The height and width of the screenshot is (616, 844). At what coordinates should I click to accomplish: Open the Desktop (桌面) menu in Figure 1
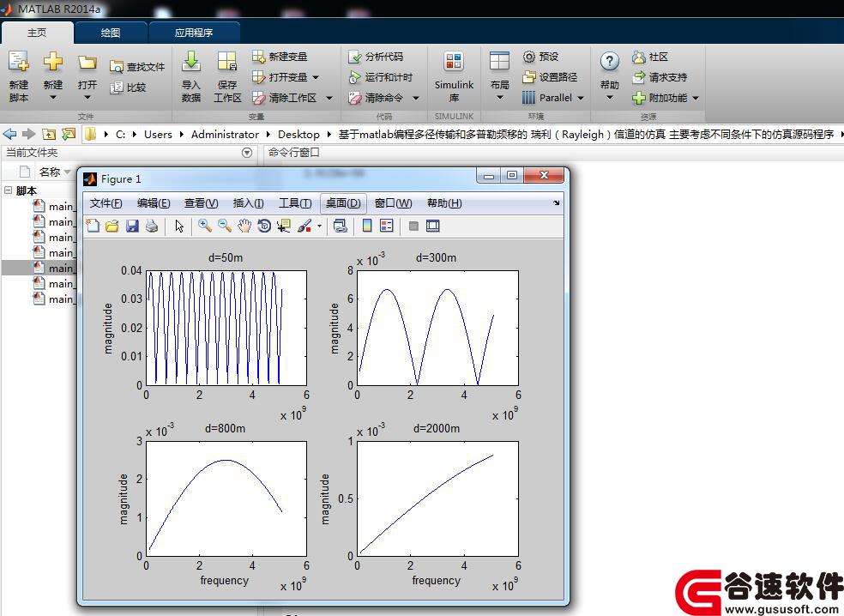343,203
